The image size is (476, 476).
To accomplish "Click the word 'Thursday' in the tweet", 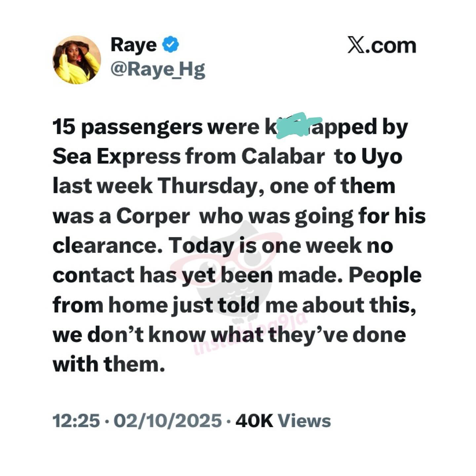I will pyautogui.click(x=208, y=186).
